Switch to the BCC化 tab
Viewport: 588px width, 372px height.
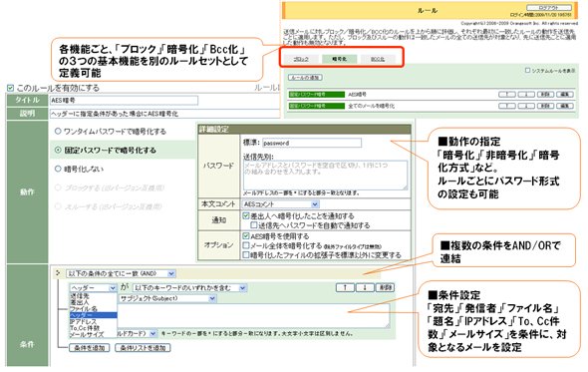click(378, 59)
